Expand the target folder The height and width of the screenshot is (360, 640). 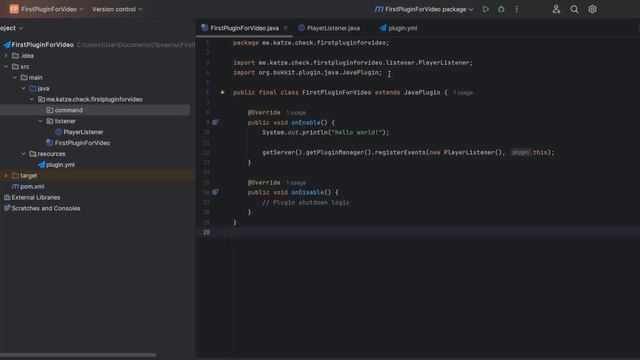pyautogui.click(x=6, y=176)
